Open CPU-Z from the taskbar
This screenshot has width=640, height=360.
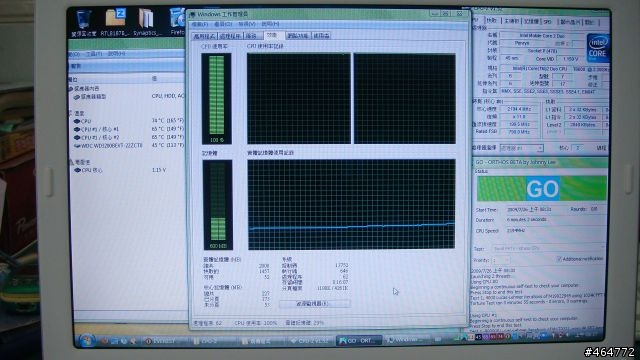click(311, 340)
